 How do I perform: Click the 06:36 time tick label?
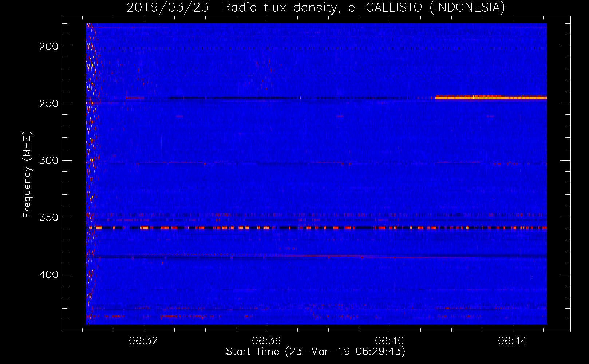click(x=266, y=341)
